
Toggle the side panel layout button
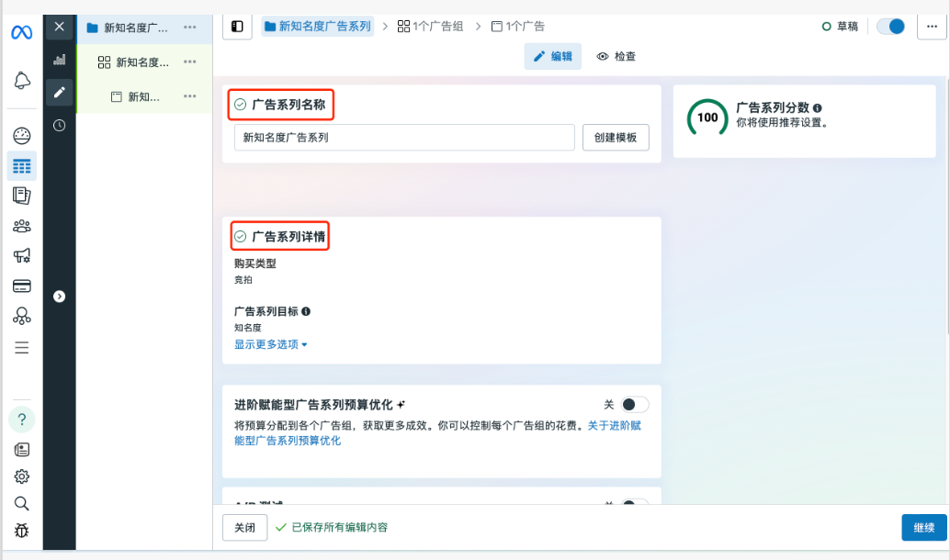[x=237, y=27]
